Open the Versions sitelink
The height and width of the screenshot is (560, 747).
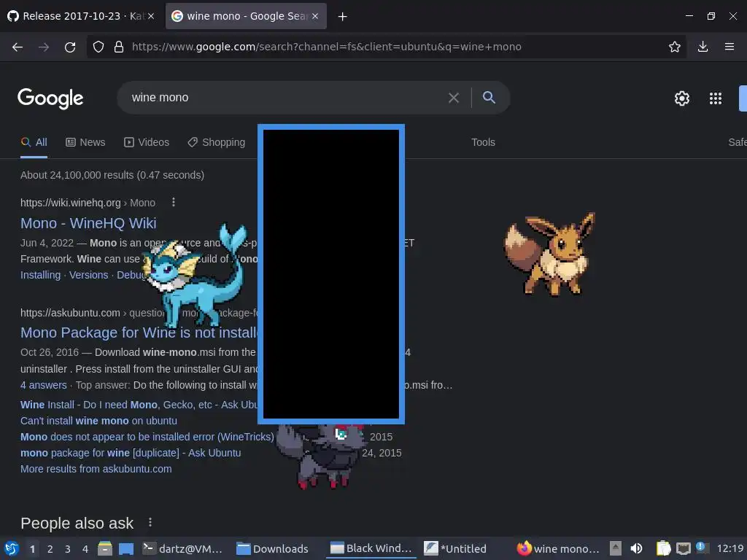pos(88,275)
